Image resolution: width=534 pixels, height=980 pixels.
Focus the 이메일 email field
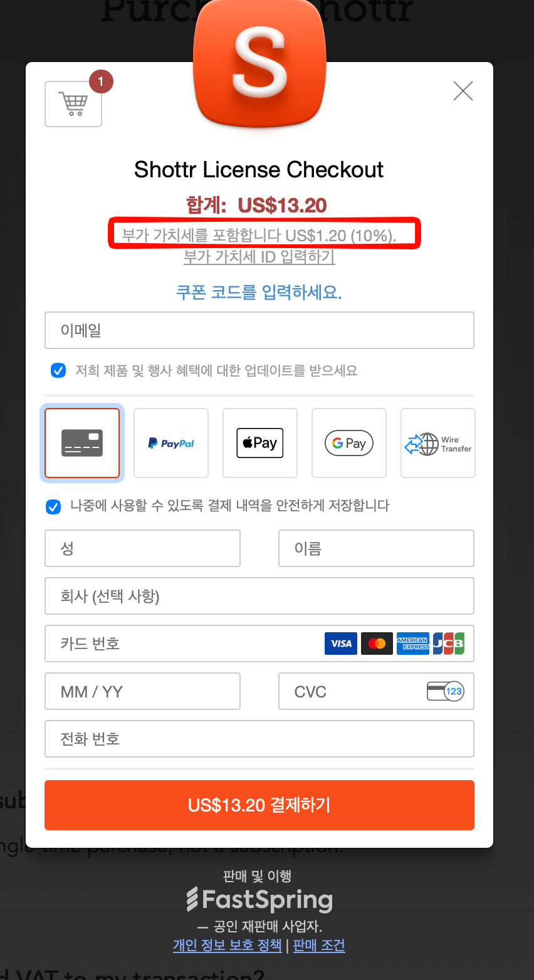click(x=259, y=330)
